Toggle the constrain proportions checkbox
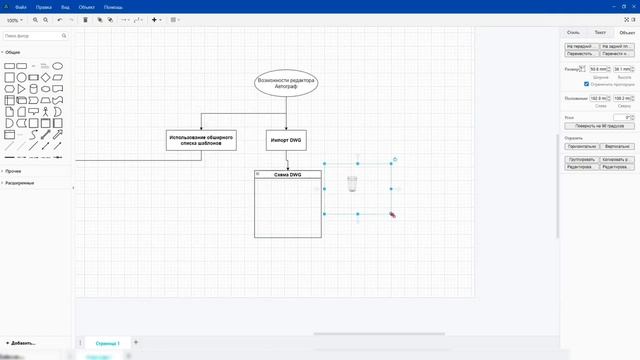This screenshot has height=360, width=640. point(586,84)
